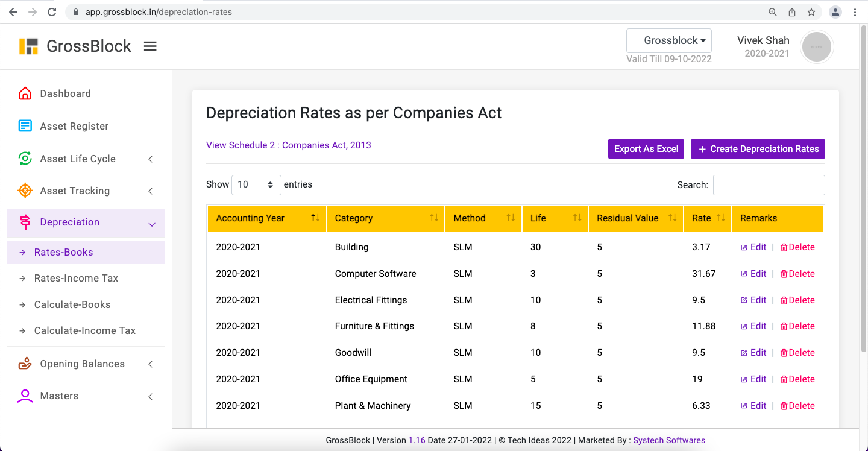Click the user profile avatar
Viewport: 868px width, 451px height.
[x=816, y=47]
